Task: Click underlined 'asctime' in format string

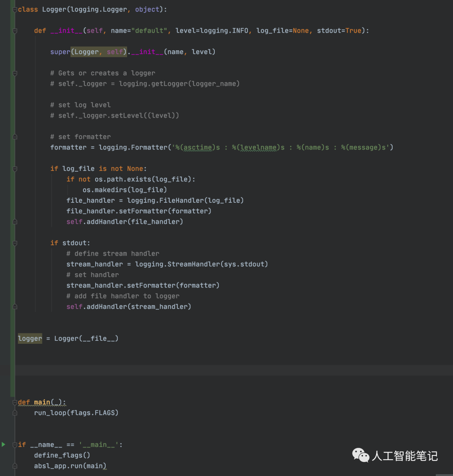Action: (198, 147)
